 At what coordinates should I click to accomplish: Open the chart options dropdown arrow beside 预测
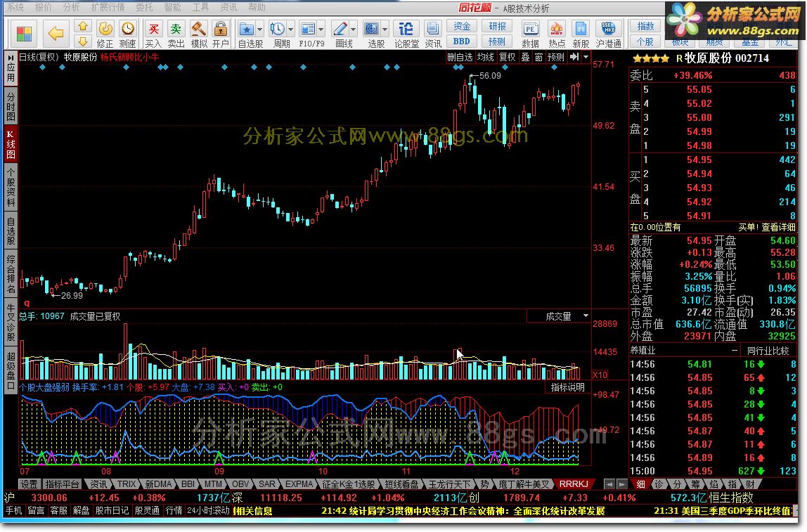click(586, 57)
